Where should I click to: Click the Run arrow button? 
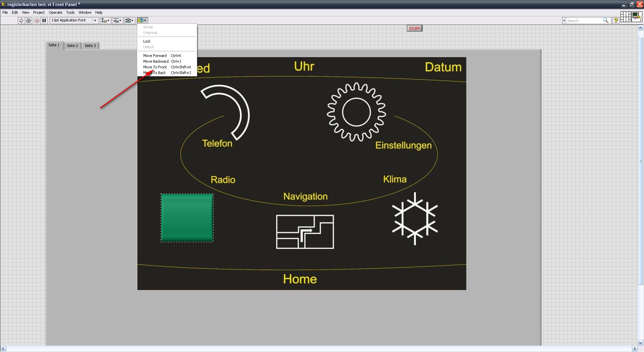[x=21, y=20]
